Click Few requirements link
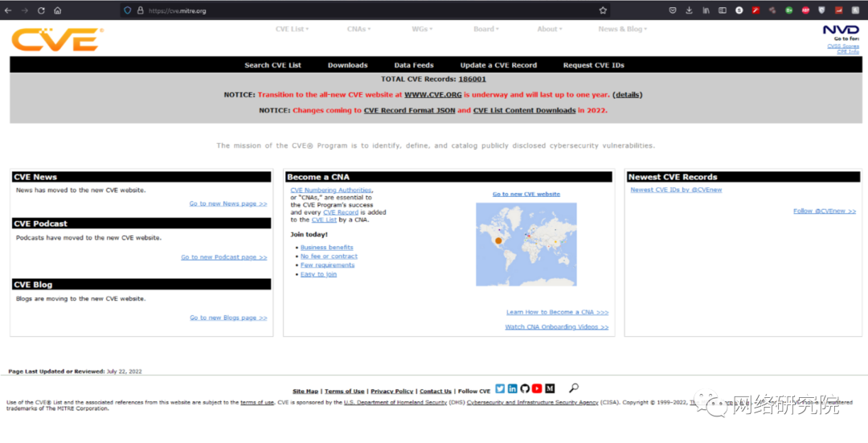Screen dimensions: 868x443 (x=328, y=265)
